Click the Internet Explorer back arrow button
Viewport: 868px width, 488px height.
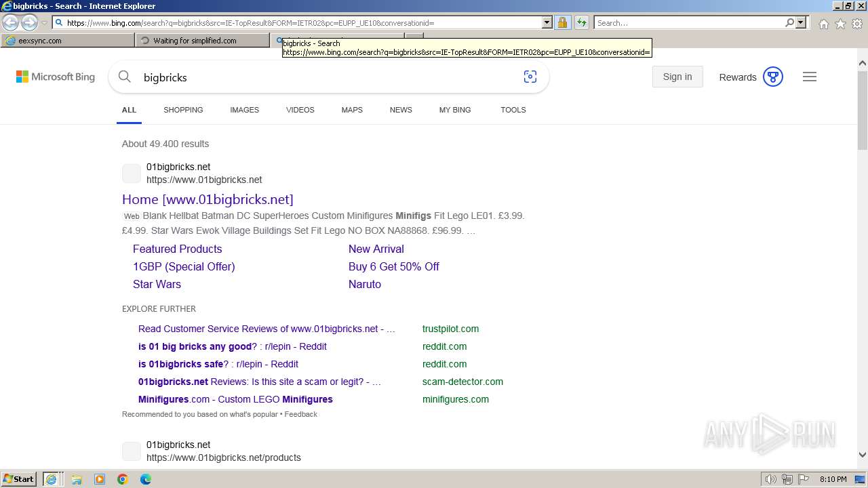click(10, 22)
